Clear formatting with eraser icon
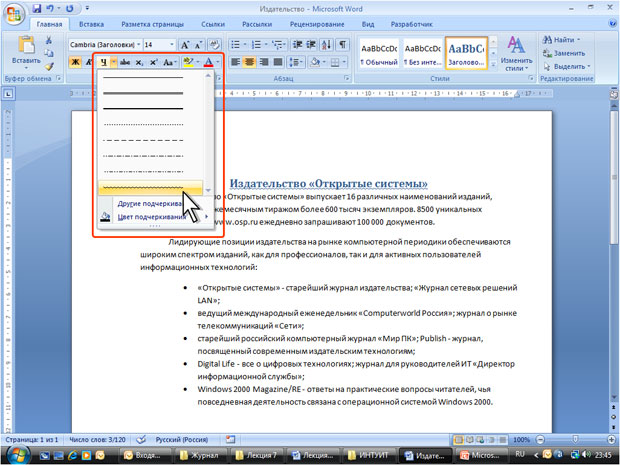 [214, 45]
